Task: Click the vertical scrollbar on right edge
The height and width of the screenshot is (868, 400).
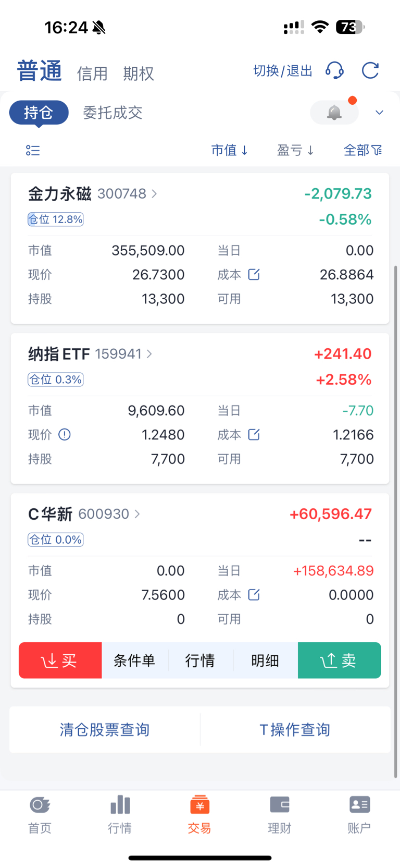Action: coord(396,521)
